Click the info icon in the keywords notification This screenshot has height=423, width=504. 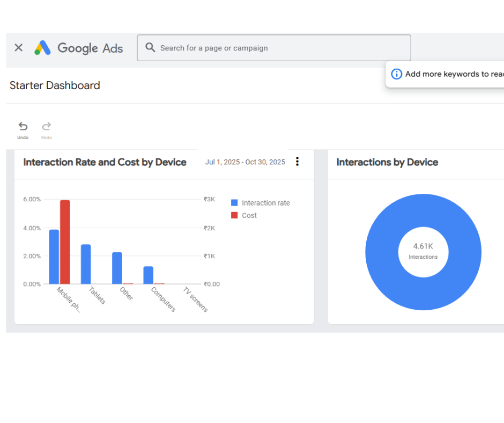(396, 74)
